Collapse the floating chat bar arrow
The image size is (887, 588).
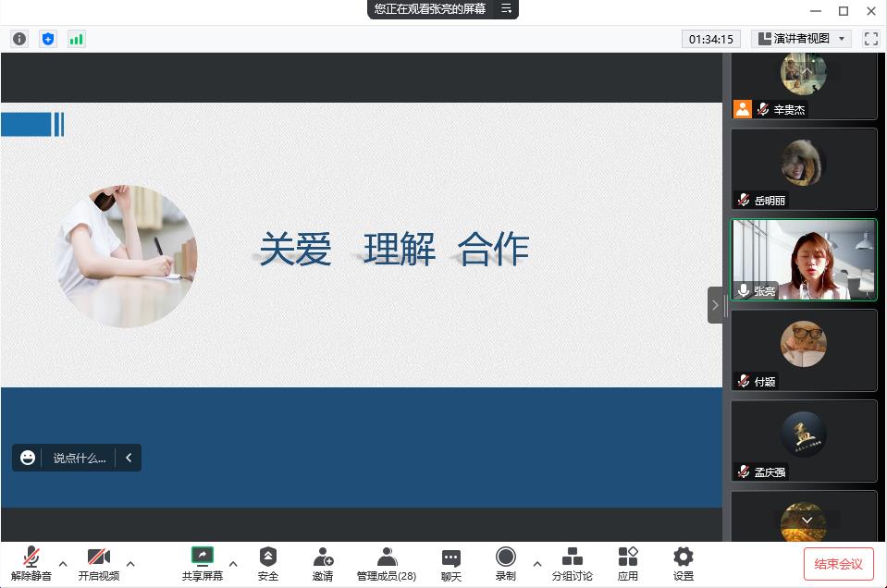click(x=129, y=458)
